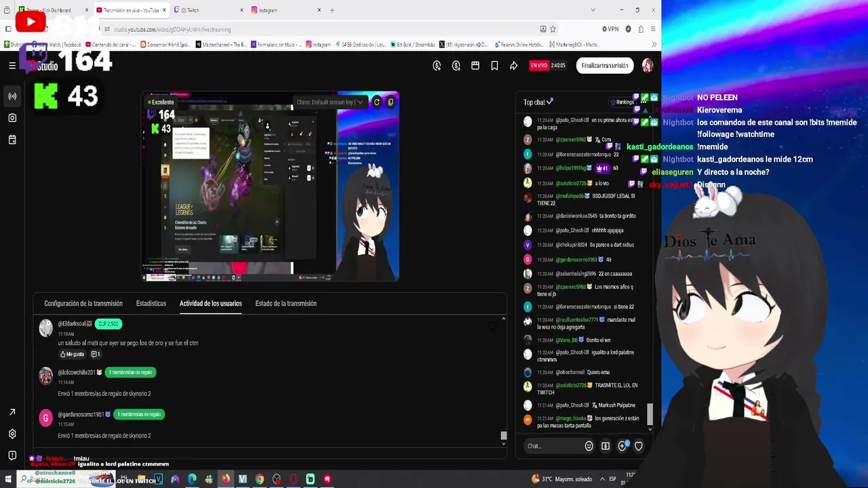868x488 pixels.
Task: Switch to the Twitch browser tab
Action: [209, 10]
